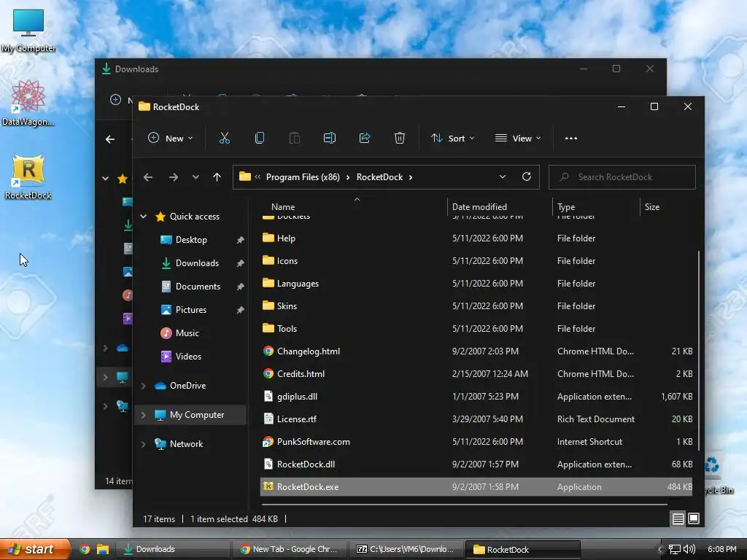Select PunkSoftware.com shortcut file

(476, 442)
